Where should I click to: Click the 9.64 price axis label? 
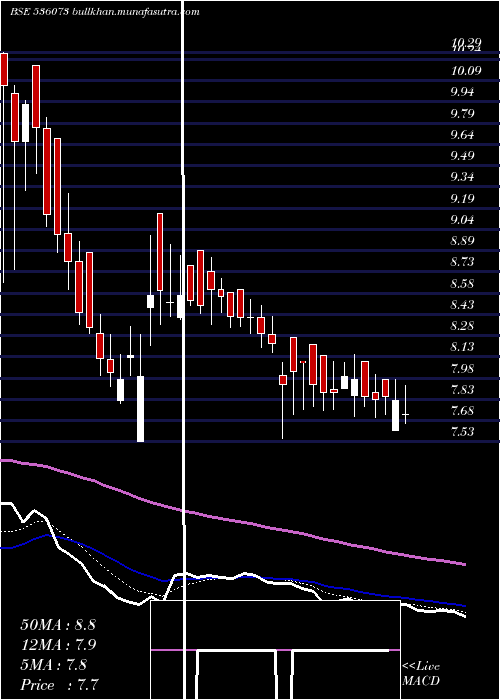(x=462, y=135)
